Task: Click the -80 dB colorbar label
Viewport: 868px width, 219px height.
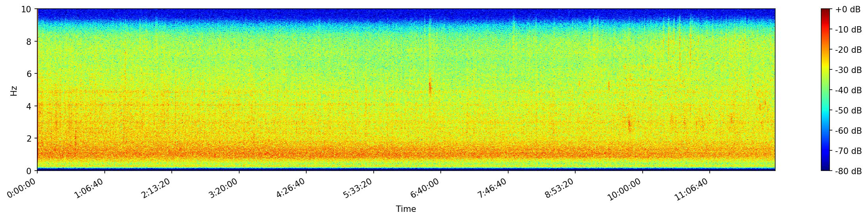Action: pos(848,171)
